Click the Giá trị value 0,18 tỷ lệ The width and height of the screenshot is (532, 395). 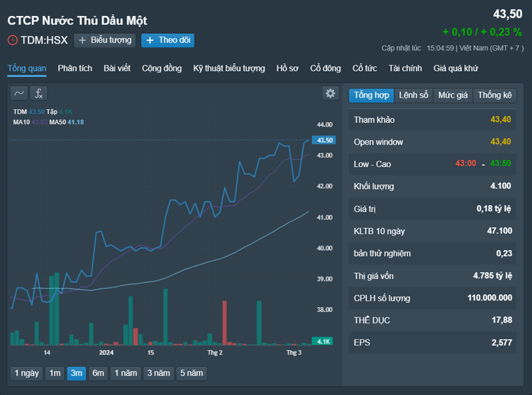pos(494,209)
